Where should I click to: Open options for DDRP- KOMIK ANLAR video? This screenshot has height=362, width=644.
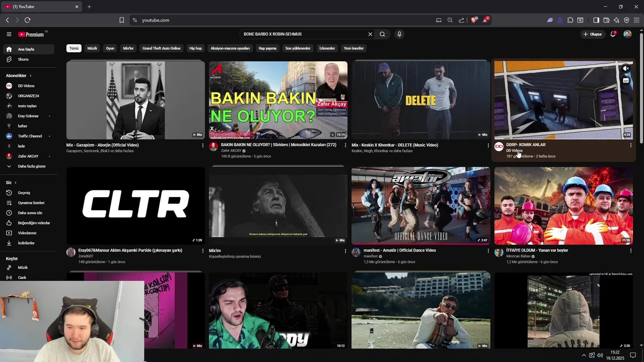630,145
